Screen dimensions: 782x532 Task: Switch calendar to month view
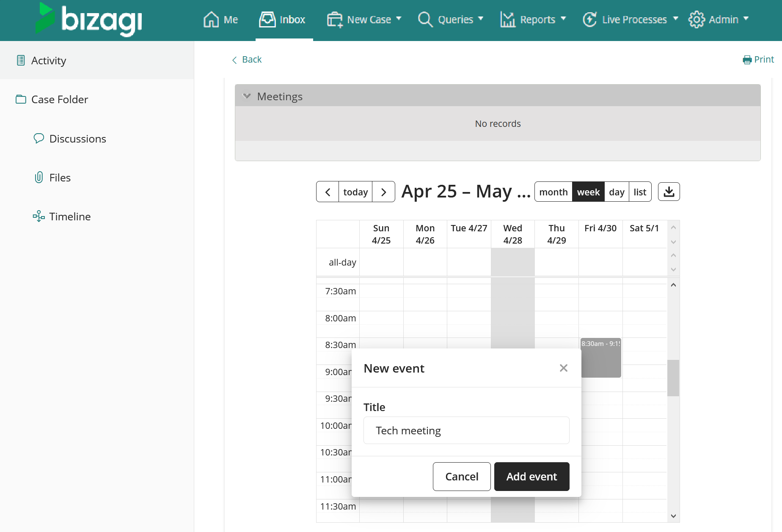(x=553, y=192)
